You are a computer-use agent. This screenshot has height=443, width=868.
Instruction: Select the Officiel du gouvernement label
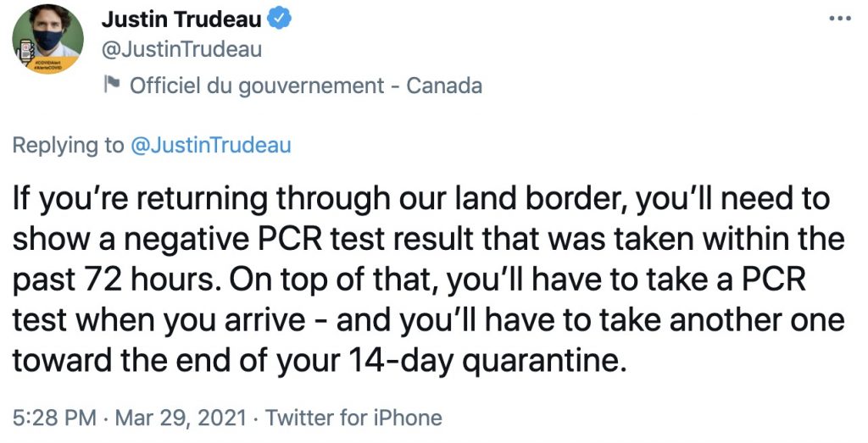point(257,86)
